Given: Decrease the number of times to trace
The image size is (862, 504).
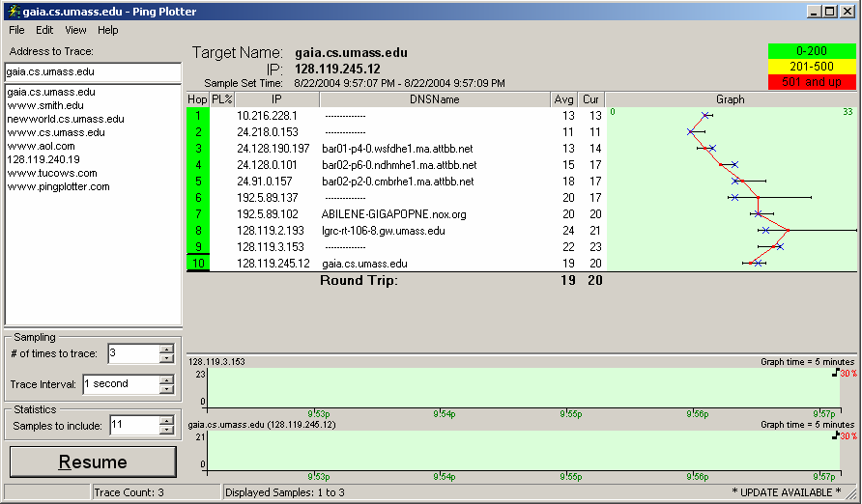Looking at the screenshot, I should [x=167, y=359].
